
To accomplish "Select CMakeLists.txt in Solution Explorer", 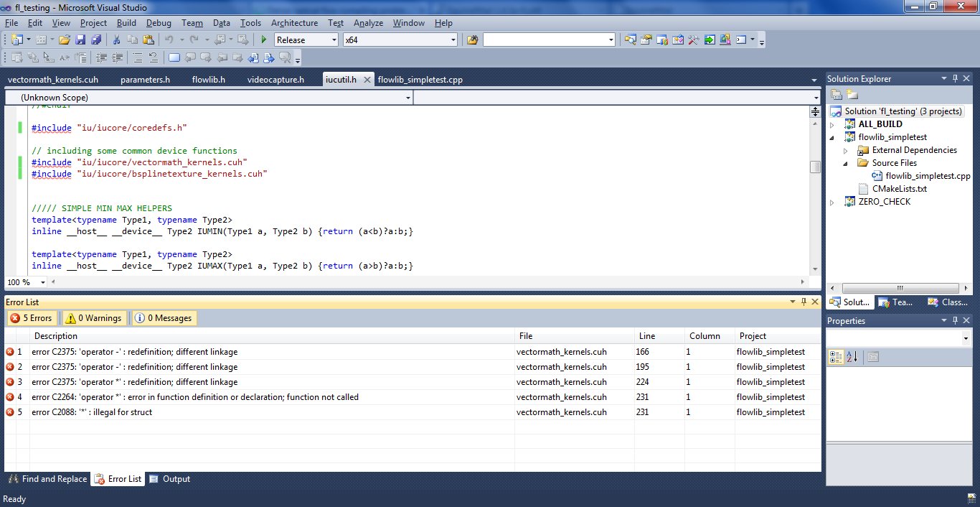I will [x=900, y=189].
